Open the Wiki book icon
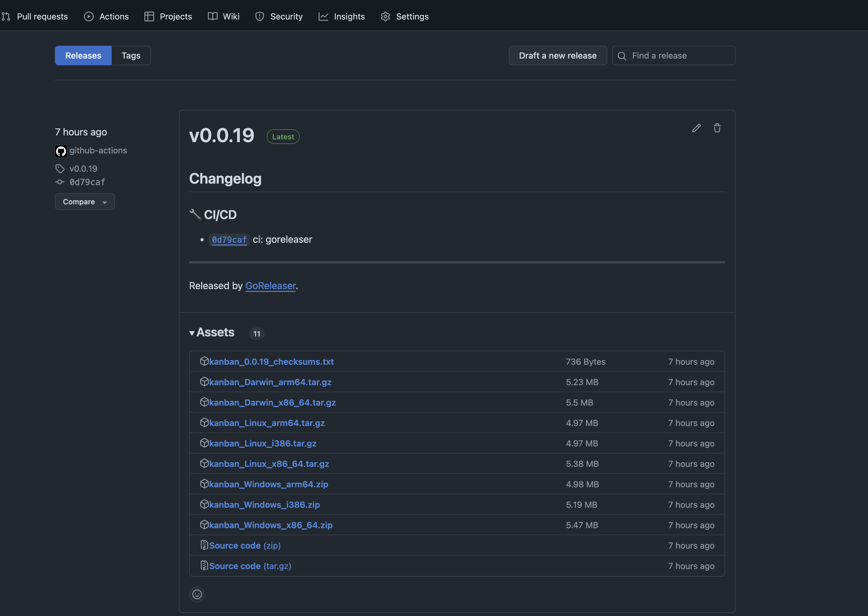Viewport: 868px width, 616px height. tap(212, 16)
